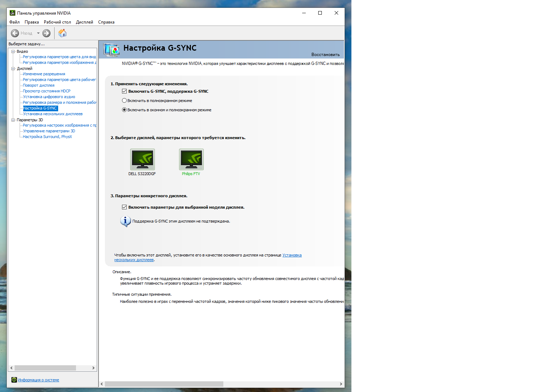Screen dimensions: 548x392
Task: Collapse the Видео tree node
Action: [x=13, y=51]
